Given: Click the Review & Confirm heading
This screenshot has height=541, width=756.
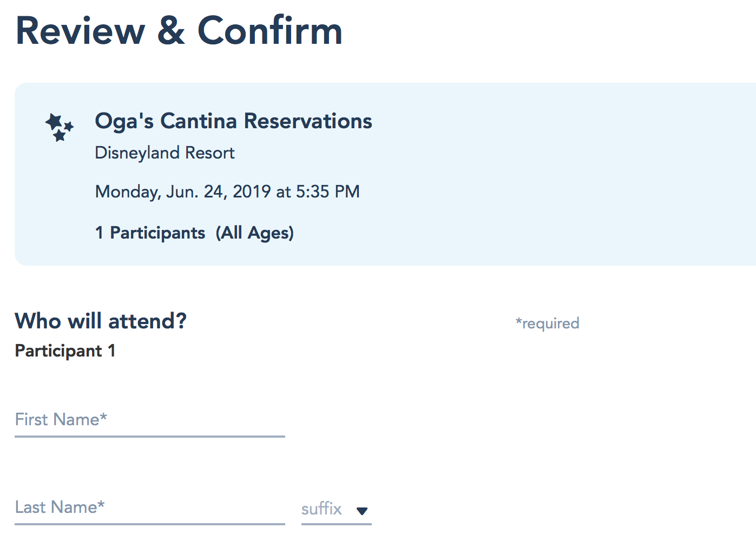Looking at the screenshot, I should pos(179,31).
